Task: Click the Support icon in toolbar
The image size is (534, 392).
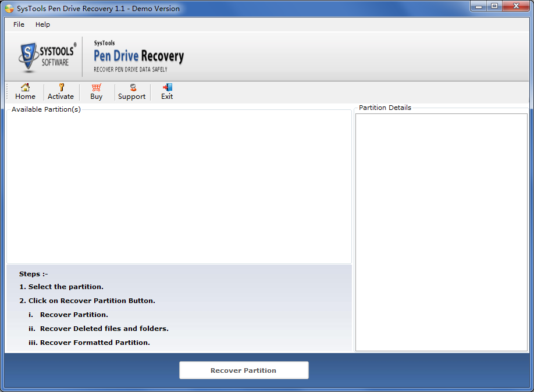Action: (133, 87)
